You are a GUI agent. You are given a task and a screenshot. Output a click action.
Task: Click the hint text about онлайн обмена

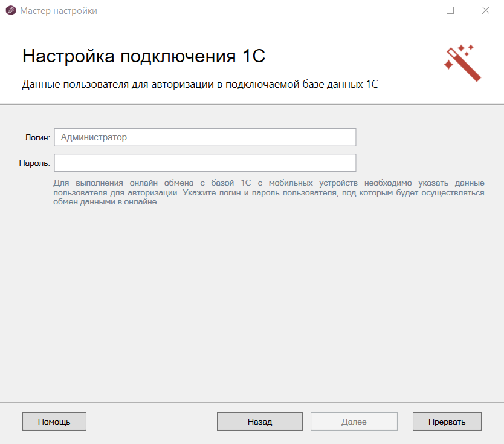(x=269, y=192)
